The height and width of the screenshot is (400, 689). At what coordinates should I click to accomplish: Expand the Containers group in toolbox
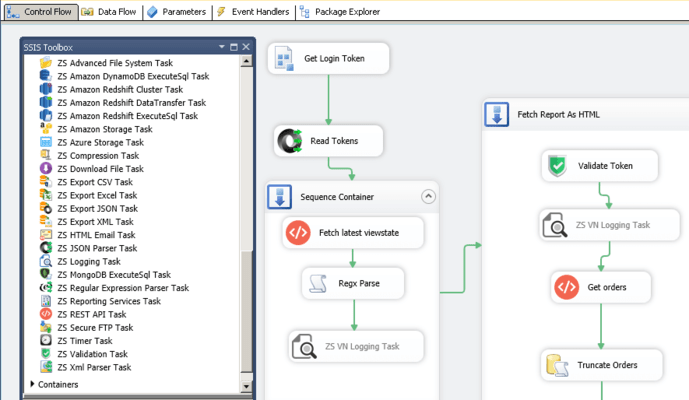click(34, 384)
